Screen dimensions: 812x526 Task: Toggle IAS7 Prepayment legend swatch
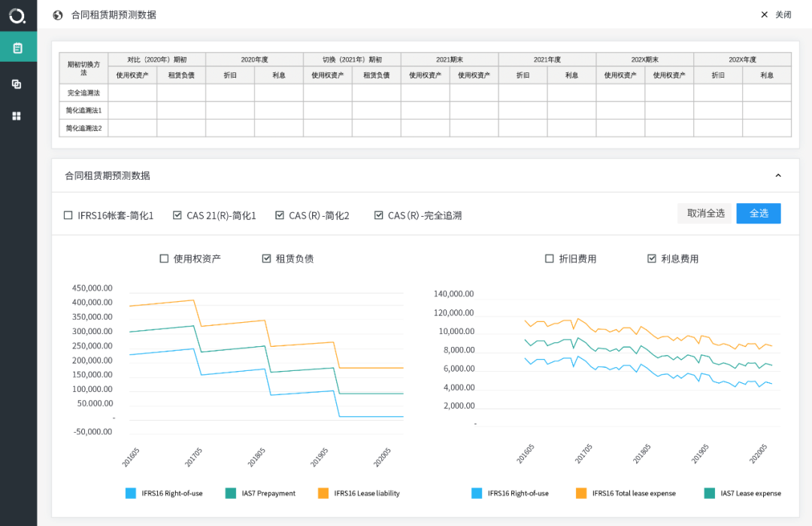click(x=231, y=494)
